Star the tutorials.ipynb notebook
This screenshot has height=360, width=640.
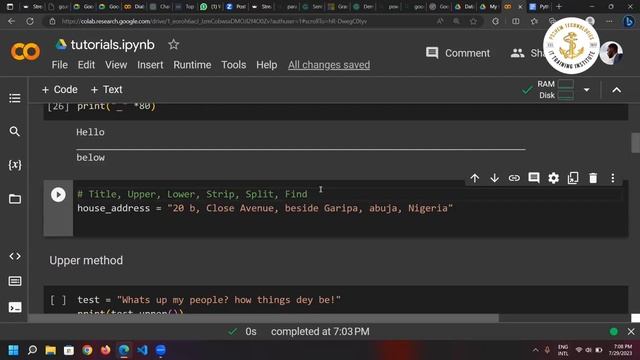point(173,44)
